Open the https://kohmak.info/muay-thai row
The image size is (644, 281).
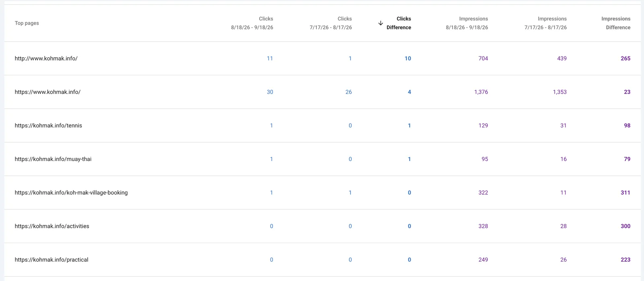[x=322, y=159]
